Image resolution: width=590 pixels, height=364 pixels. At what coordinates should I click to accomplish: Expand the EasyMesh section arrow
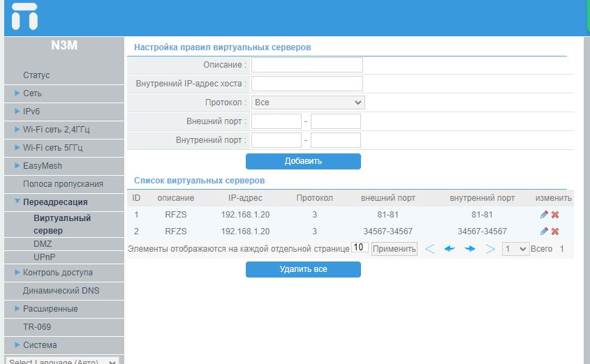17,165
